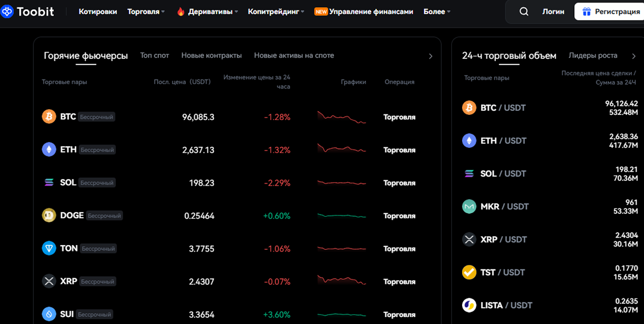Click Торговля for the BTC row
The height and width of the screenshot is (324, 644).
pos(399,117)
